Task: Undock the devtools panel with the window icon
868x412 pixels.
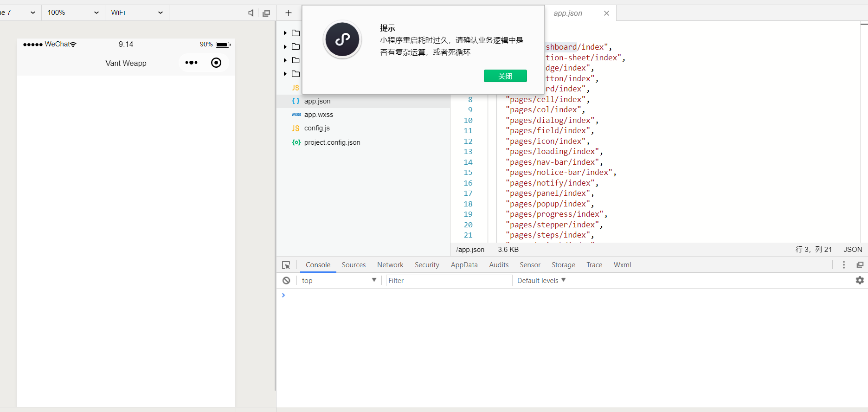Action: pyautogui.click(x=860, y=264)
